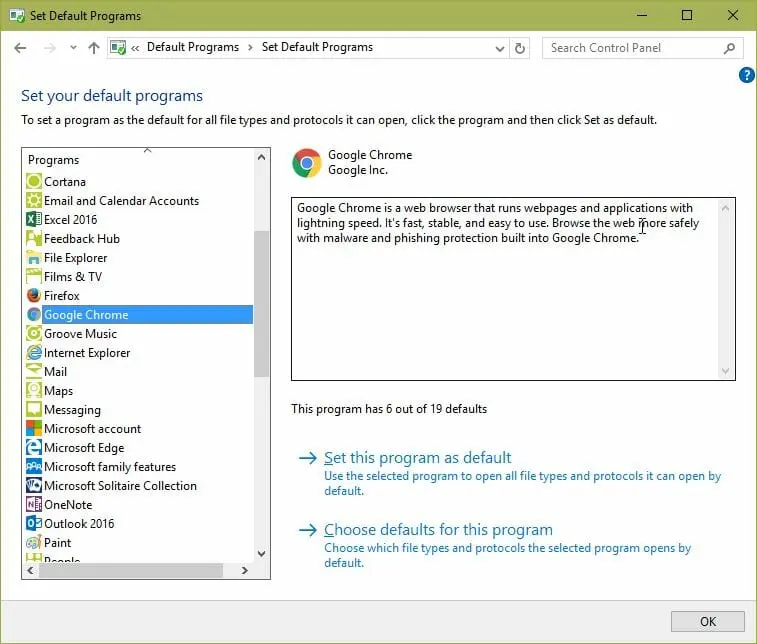Select Groove Music entry

[x=80, y=334]
